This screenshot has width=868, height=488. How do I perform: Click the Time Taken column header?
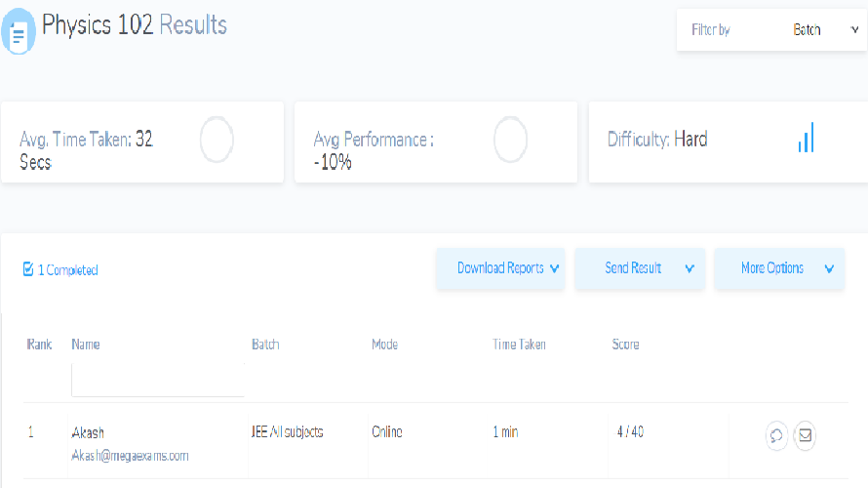coord(519,345)
